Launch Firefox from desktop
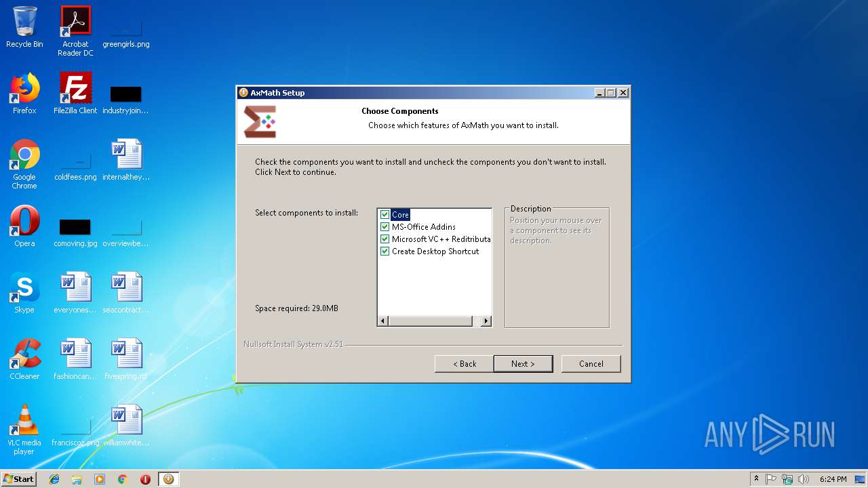The height and width of the screenshot is (488, 868). 24,94
